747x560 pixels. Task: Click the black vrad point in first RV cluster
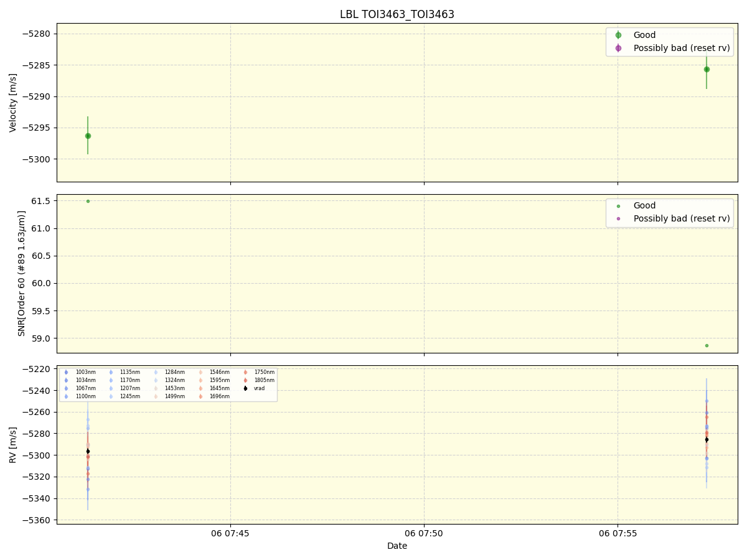(x=88, y=451)
